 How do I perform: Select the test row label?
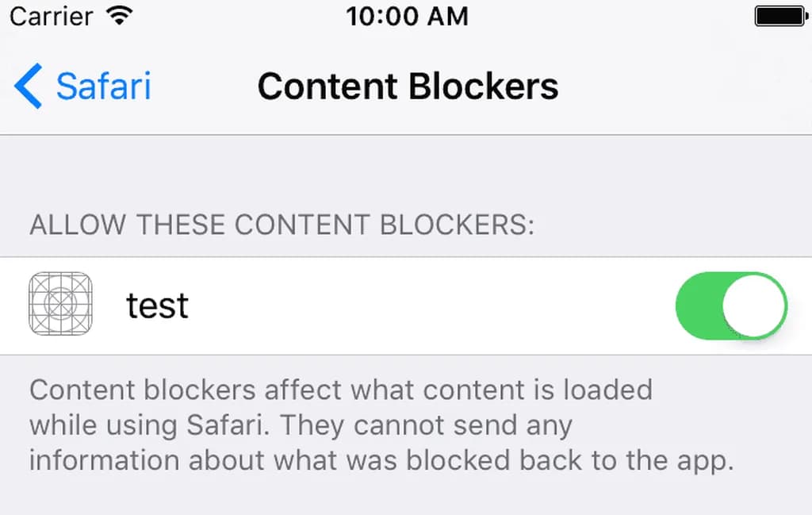[x=157, y=306]
